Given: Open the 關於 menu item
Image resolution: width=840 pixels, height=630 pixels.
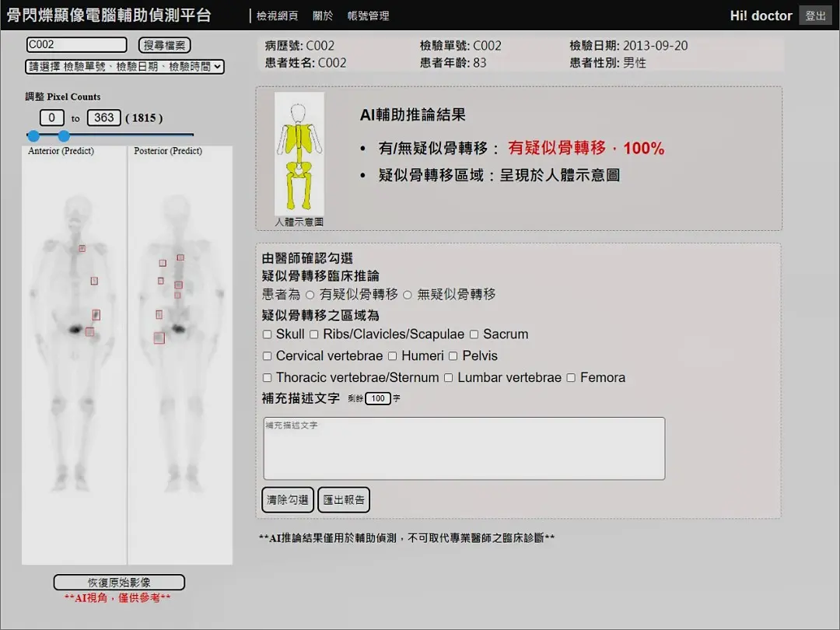Looking at the screenshot, I should 323,16.
